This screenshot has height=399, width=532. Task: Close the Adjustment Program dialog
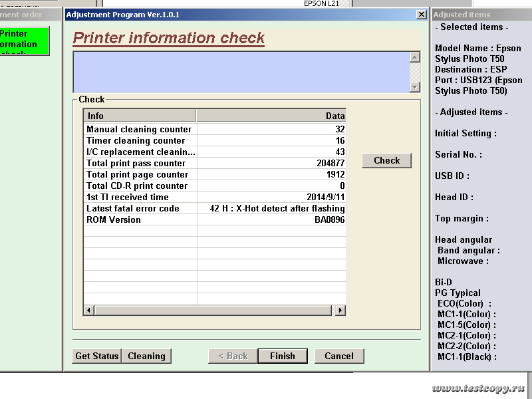(x=421, y=15)
